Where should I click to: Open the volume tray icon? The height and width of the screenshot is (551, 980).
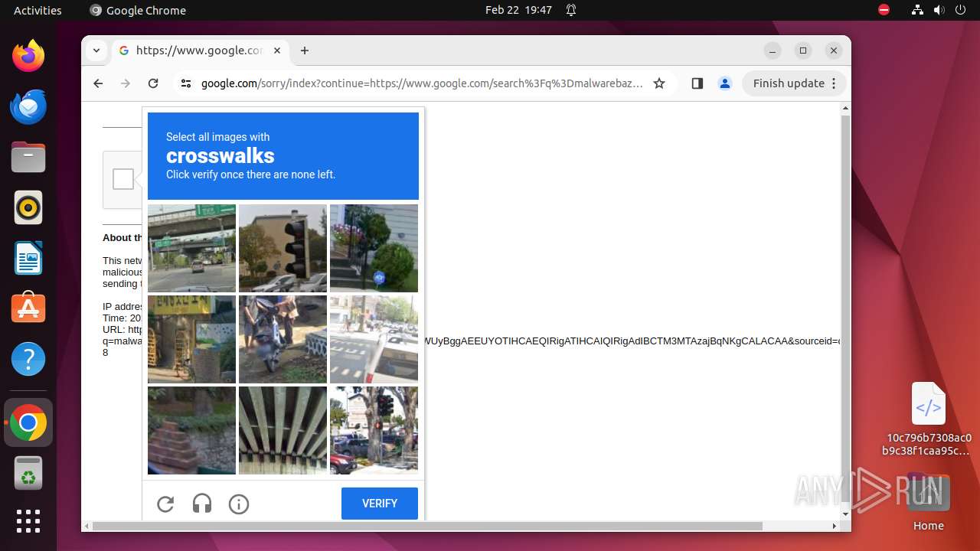[939, 10]
